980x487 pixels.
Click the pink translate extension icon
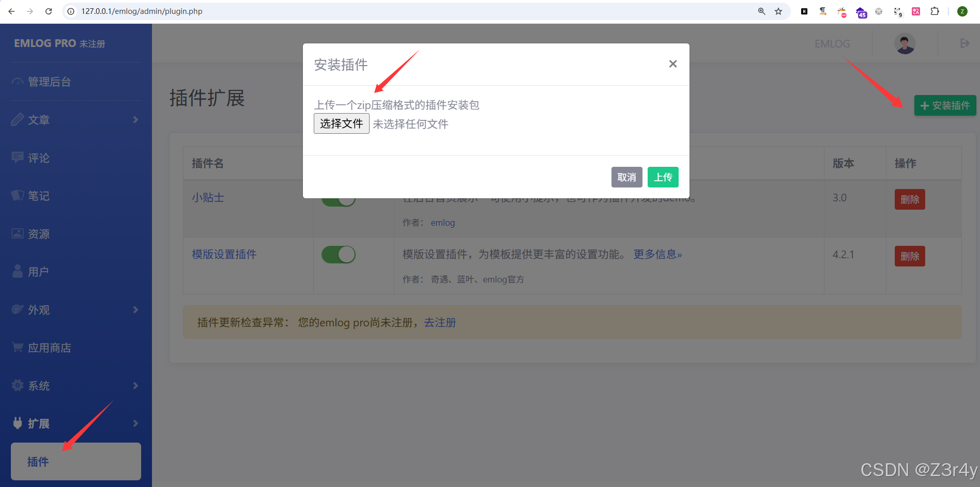(916, 11)
